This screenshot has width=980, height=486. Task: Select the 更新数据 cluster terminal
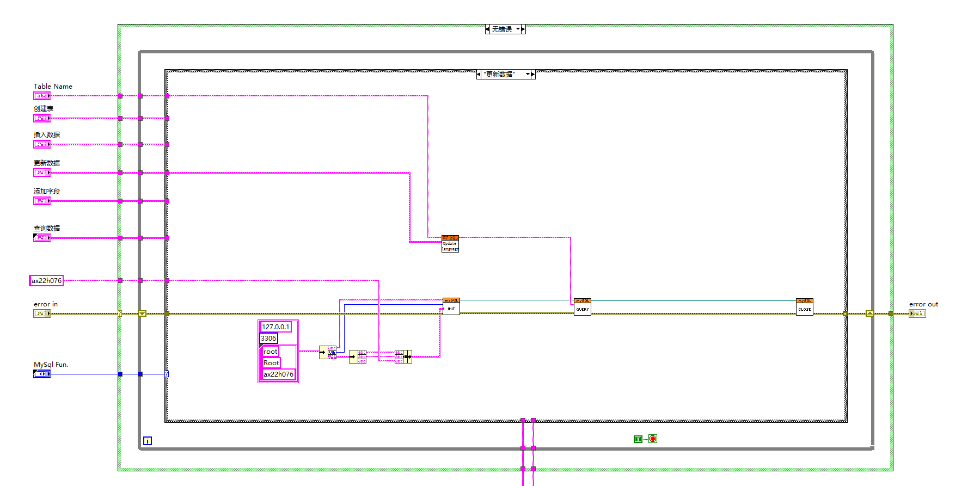coord(42,173)
